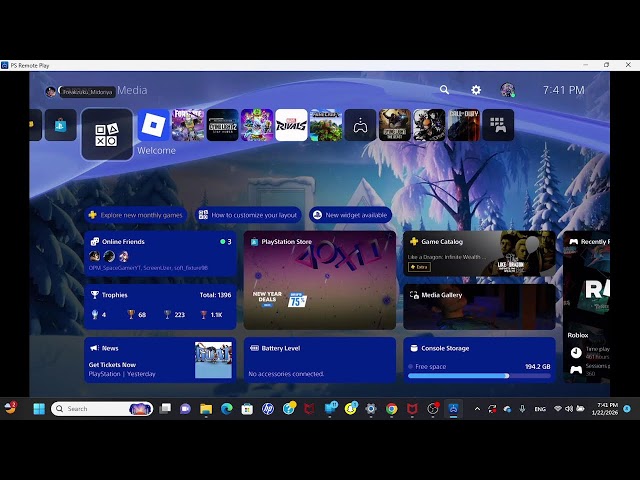This screenshot has width=640, height=480.
Task: Launch the Roblox game tile
Action: tap(153, 125)
